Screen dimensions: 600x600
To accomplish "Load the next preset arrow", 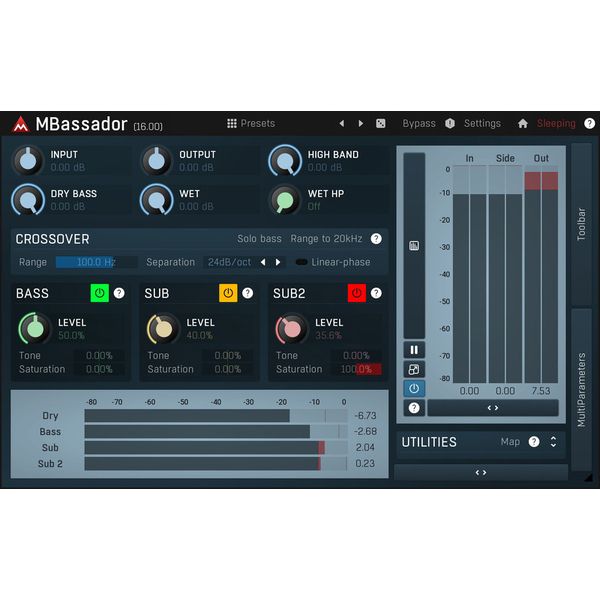I will [x=360, y=123].
